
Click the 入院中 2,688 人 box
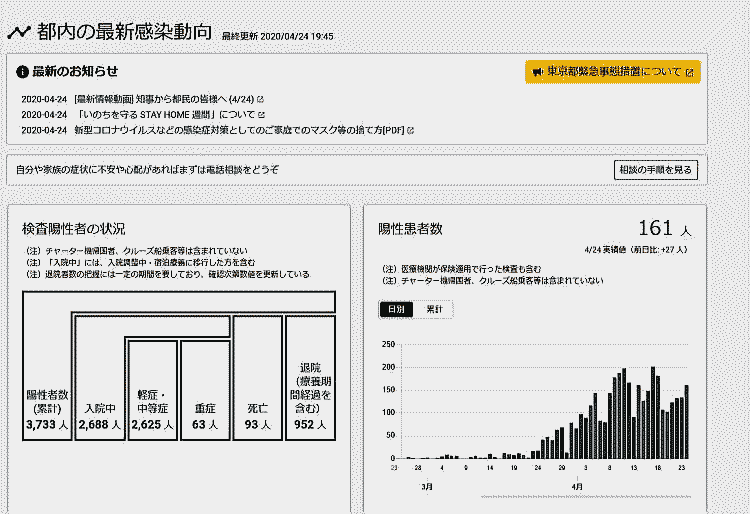(x=101, y=415)
